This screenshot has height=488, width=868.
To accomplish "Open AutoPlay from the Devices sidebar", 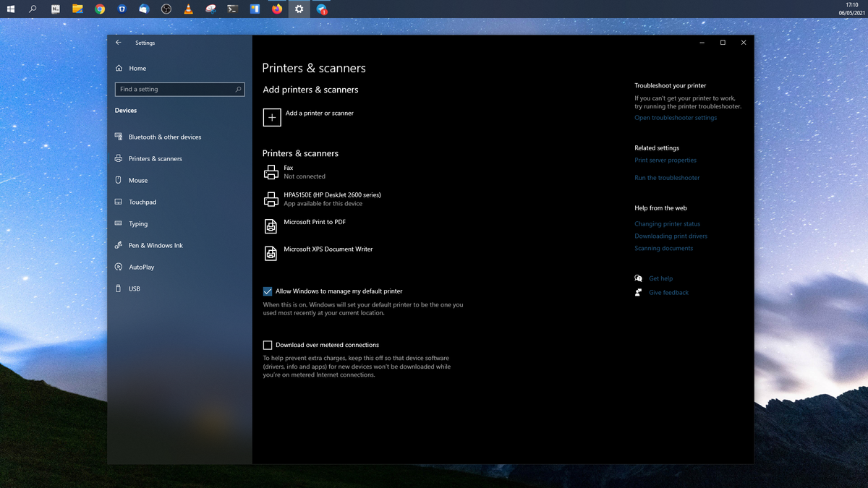I will click(118, 267).
